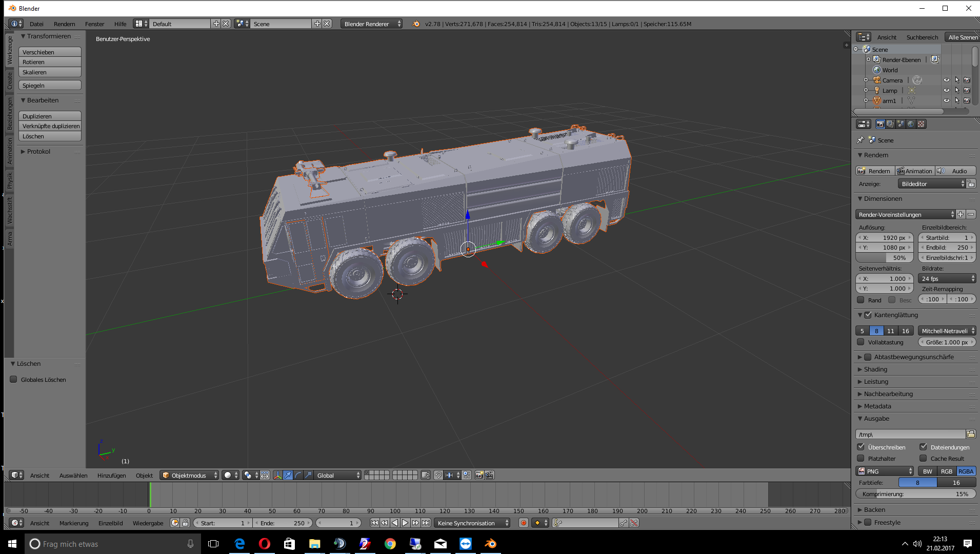Adjust the Komprimierung slider
The image size is (980, 554).
(x=916, y=495)
